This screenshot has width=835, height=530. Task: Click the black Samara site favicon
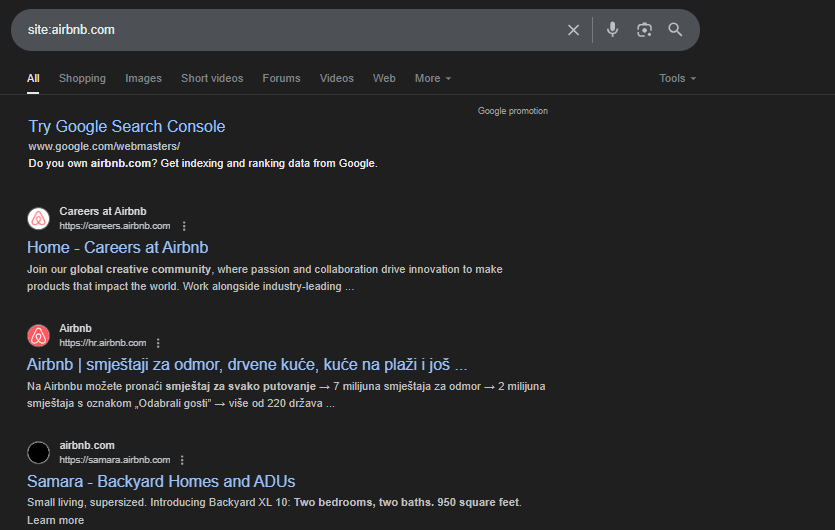click(38, 452)
